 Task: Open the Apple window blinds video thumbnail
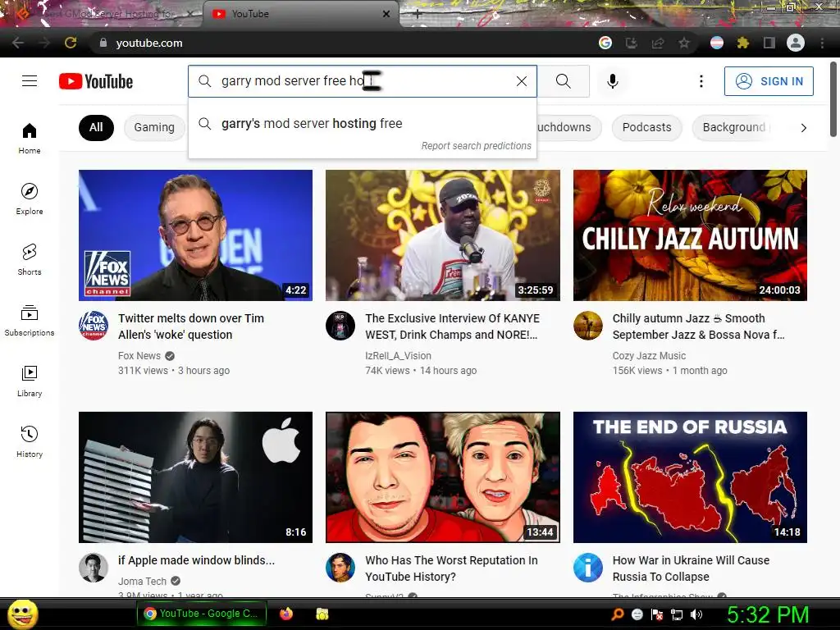[x=195, y=477]
